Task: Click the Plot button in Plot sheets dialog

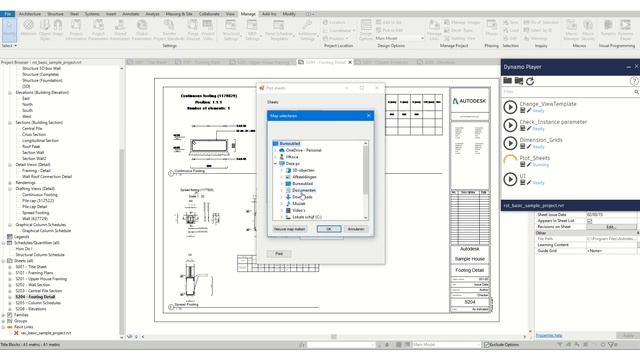Action: click(279, 254)
